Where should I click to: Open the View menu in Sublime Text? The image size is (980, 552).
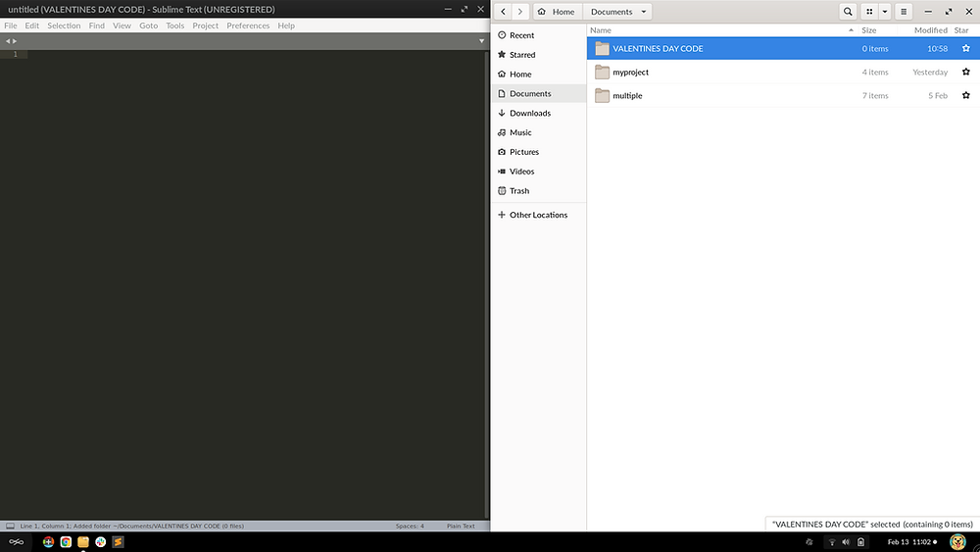[122, 25]
